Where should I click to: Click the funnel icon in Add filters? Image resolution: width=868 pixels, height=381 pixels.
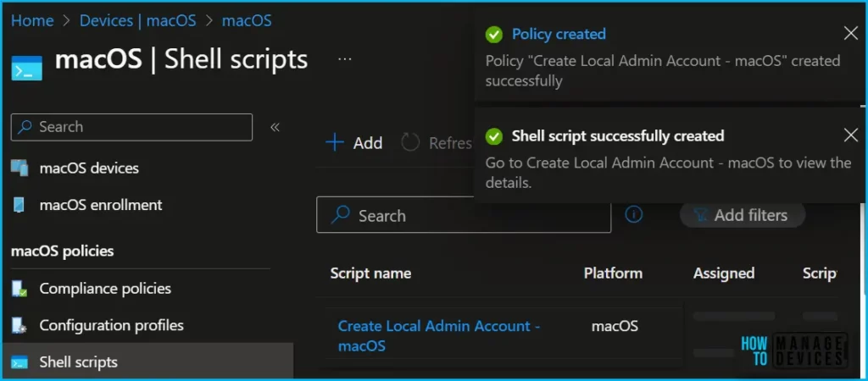(700, 215)
